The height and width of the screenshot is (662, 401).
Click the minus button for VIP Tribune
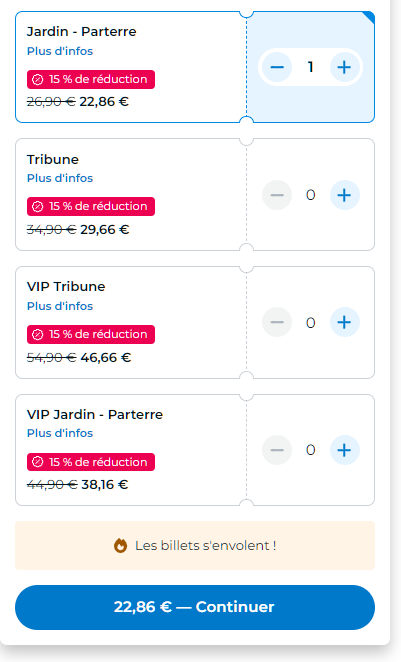277,323
